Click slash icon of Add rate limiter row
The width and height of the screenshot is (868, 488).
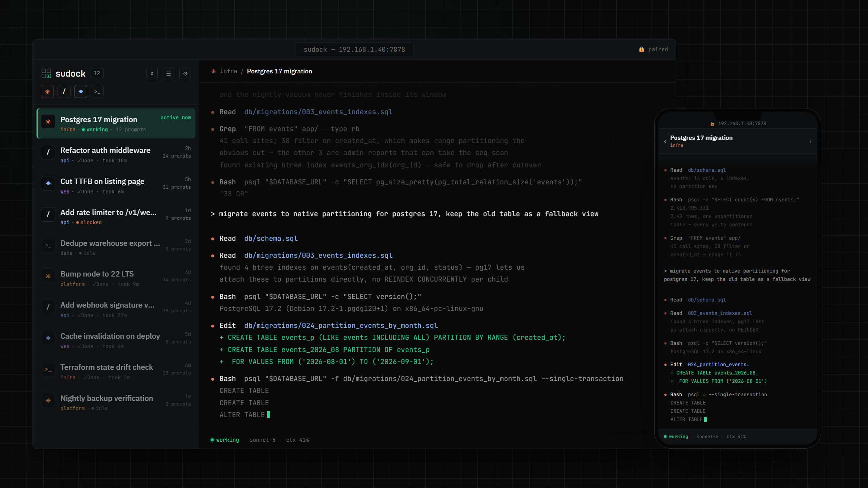click(48, 214)
